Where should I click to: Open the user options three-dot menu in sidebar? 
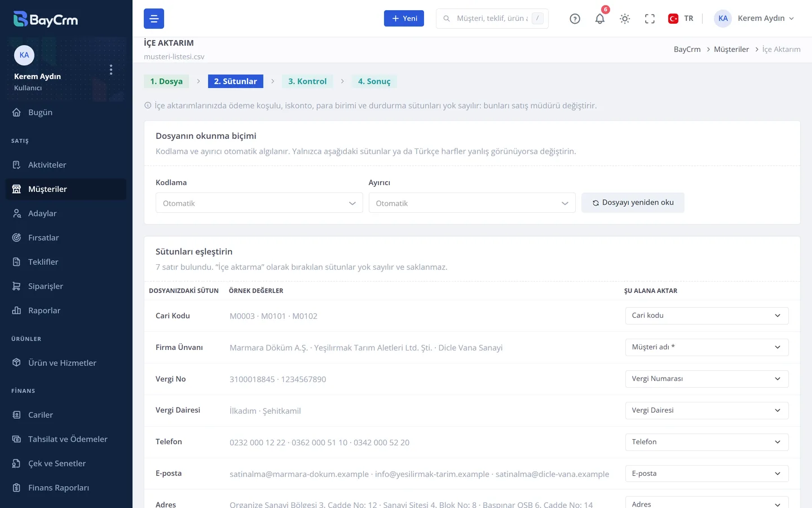pos(111,69)
